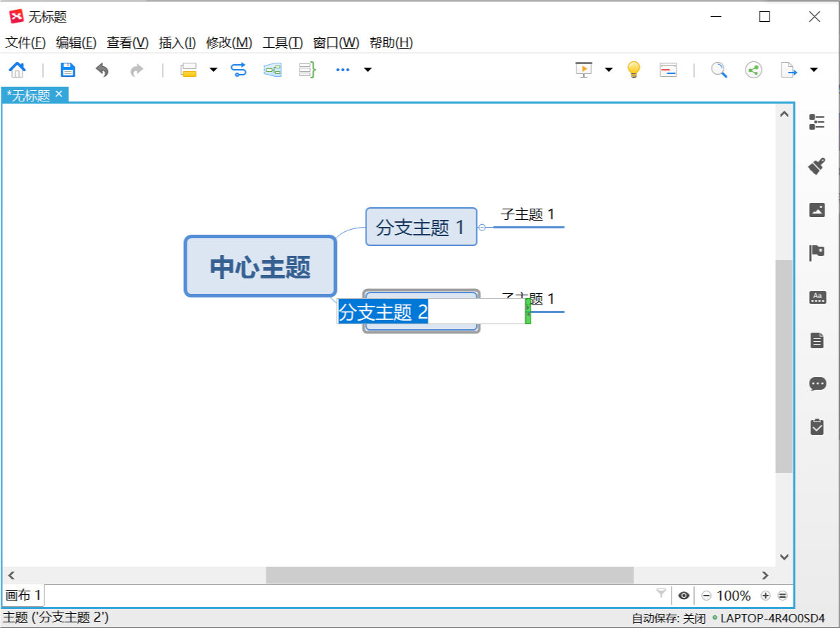Click inside the 分支主题 2 text edit box
840x628 pixels.
(431, 312)
